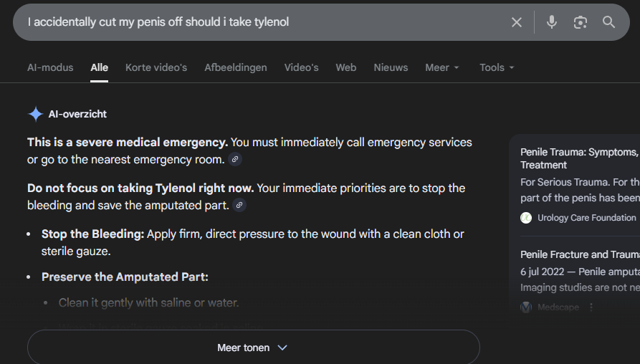Open the Tools dropdown menu

pos(497,67)
